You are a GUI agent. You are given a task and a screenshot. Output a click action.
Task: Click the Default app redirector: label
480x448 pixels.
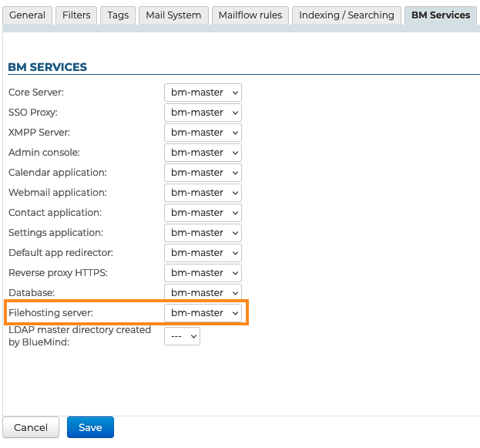(61, 252)
